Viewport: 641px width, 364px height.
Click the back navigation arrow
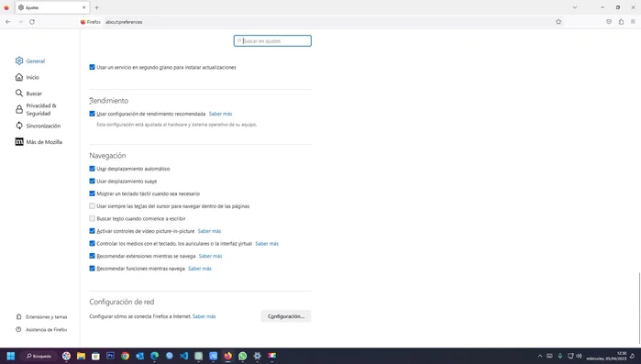(7, 22)
